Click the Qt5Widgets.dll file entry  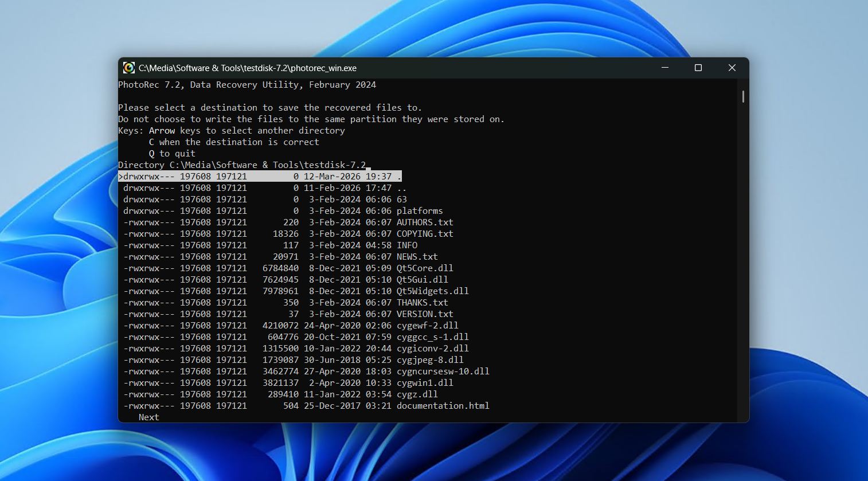[x=432, y=291]
